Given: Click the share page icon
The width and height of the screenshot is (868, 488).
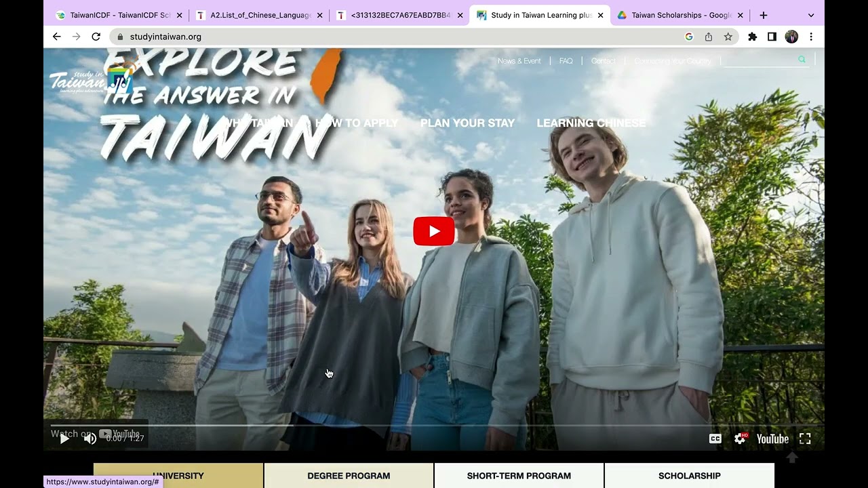Looking at the screenshot, I should [x=709, y=37].
